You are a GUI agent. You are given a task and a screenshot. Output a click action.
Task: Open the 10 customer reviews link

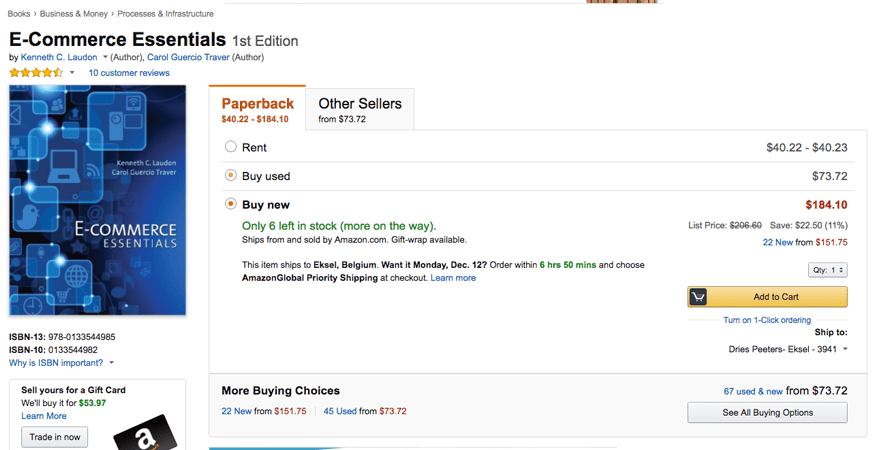pyautogui.click(x=129, y=73)
